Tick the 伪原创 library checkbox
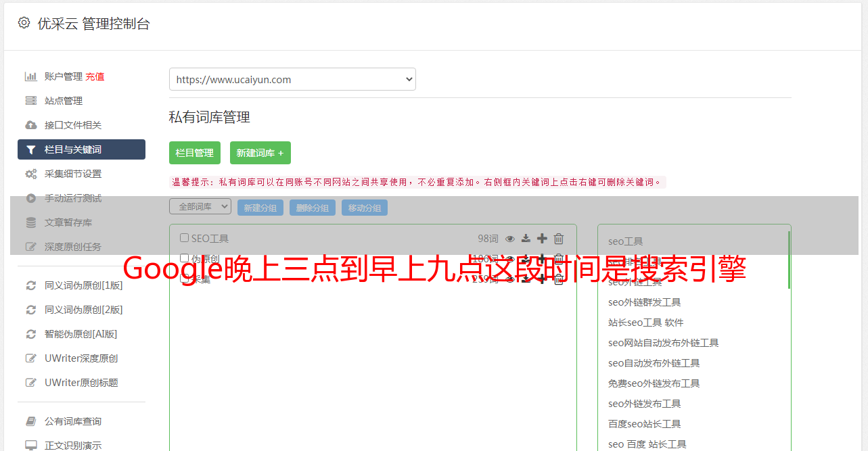The width and height of the screenshot is (868, 451). coord(184,258)
